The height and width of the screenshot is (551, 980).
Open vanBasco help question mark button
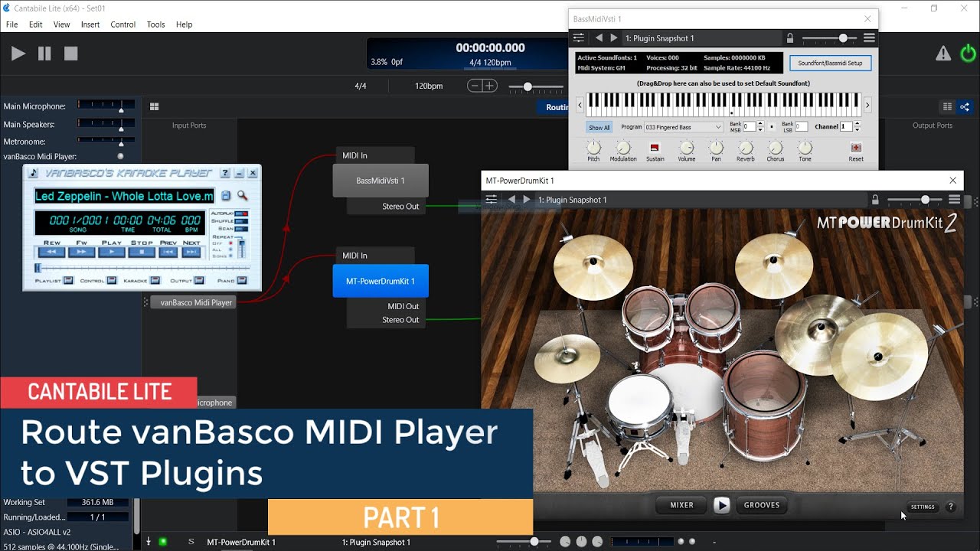[x=226, y=174]
